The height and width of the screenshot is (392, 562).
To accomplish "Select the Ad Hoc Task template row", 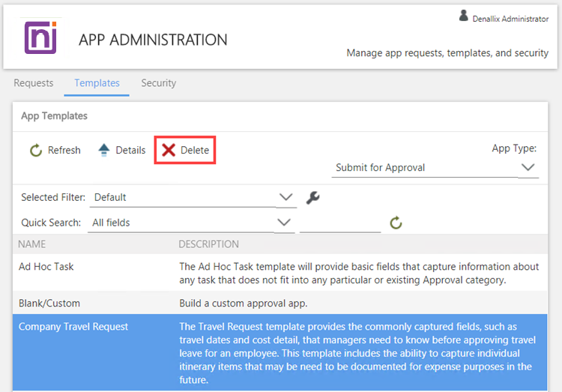I will (46, 266).
